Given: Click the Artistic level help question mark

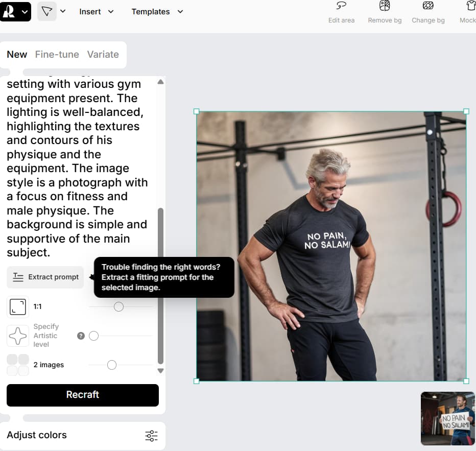Looking at the screenshot, I should pos(81,336).
